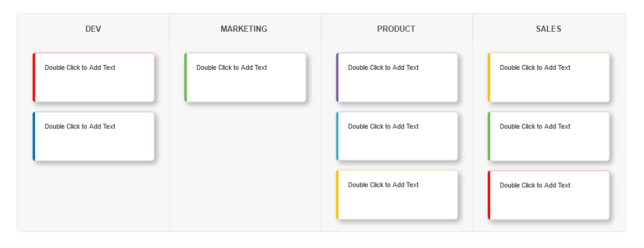Click the MARKETING column header
This screenshot has width=644, height=248.
[244, 29]
